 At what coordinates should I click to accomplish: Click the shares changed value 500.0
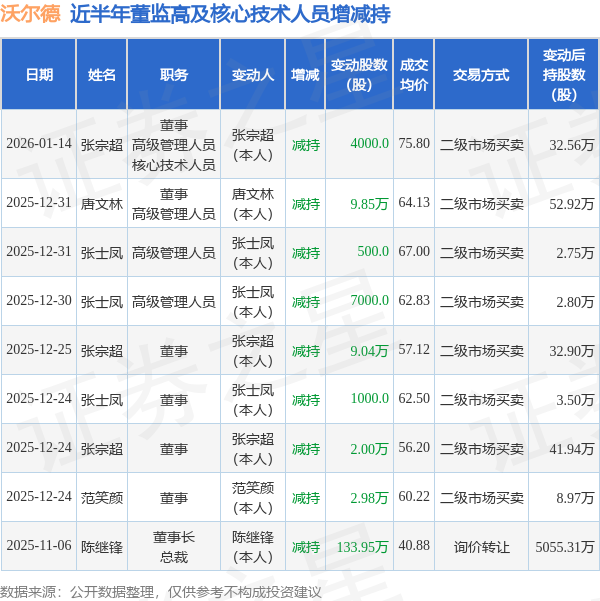pos(373,252)
